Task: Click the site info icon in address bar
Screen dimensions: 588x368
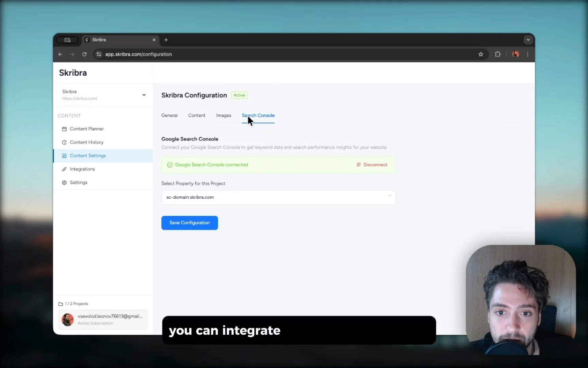Action: pyautogui.click(x=99, y=54)
